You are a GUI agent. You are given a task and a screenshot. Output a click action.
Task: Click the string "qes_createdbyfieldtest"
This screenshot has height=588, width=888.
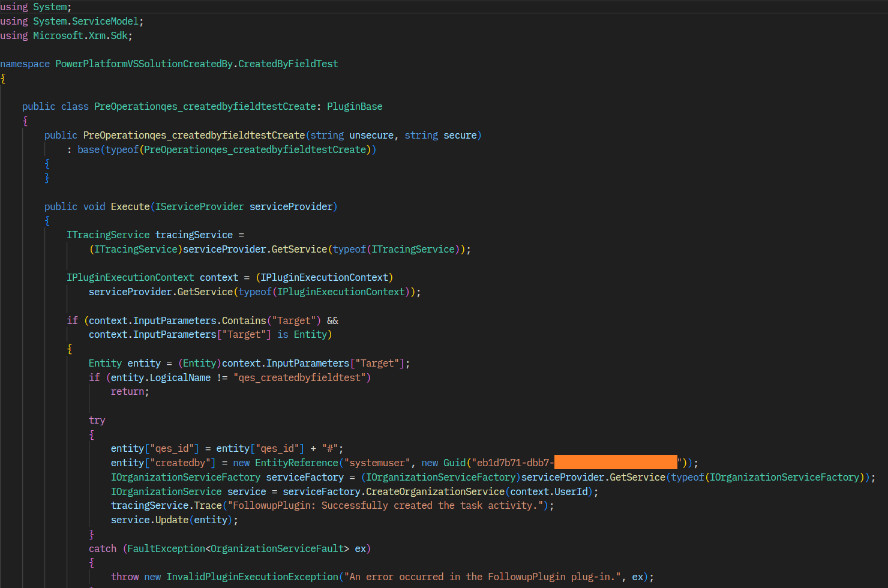[x=299, y=378]
